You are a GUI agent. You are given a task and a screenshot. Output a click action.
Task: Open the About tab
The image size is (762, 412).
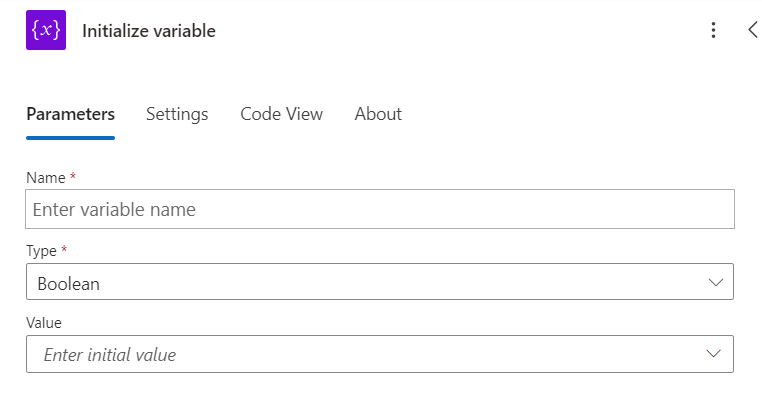(x=378, y=114)
